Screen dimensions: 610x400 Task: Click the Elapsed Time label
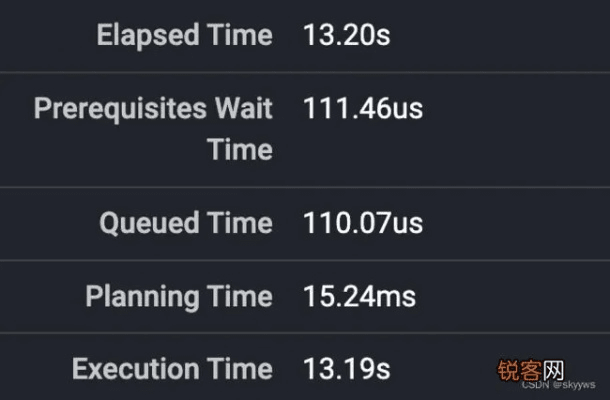pyautogui.click(x=184, y=35)
